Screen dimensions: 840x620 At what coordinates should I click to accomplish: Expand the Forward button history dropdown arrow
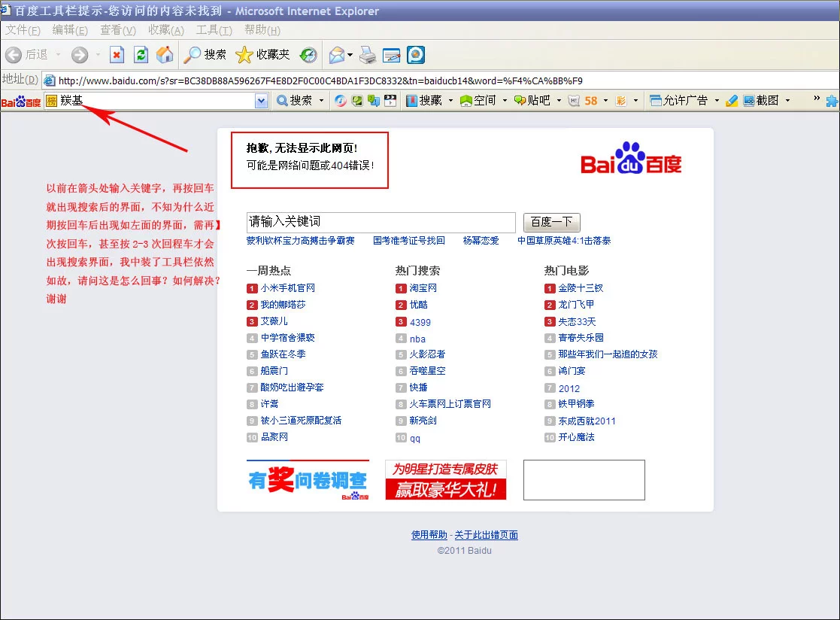98,55
